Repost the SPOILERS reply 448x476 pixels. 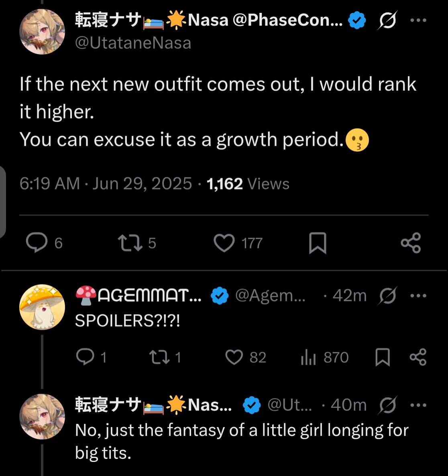point(159,357)
